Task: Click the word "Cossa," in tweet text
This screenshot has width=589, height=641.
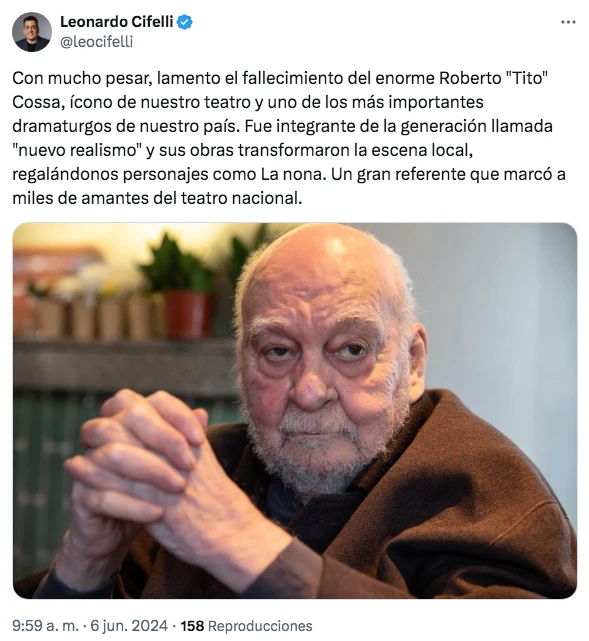Action: (x=36, y=102)
